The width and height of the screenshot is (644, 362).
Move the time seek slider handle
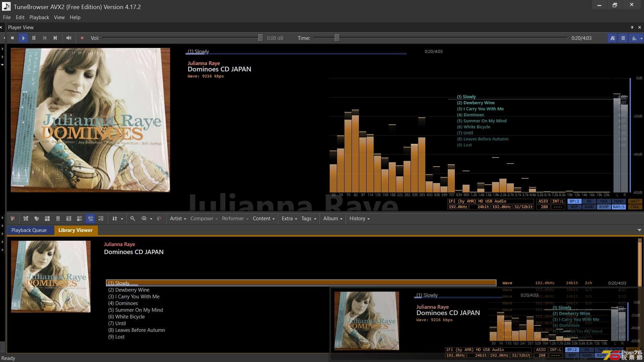click(337, 38)
